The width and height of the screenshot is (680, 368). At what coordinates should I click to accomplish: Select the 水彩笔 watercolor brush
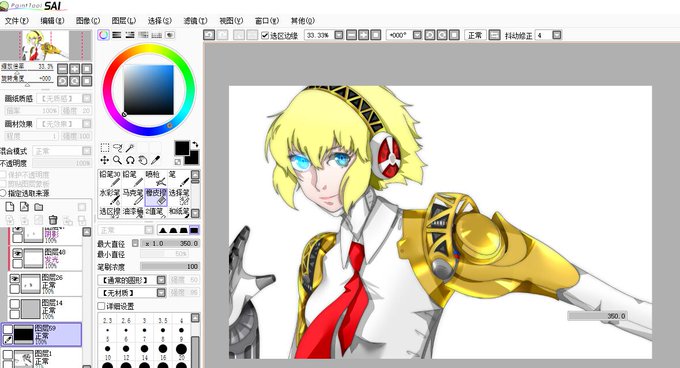(110, 196)
